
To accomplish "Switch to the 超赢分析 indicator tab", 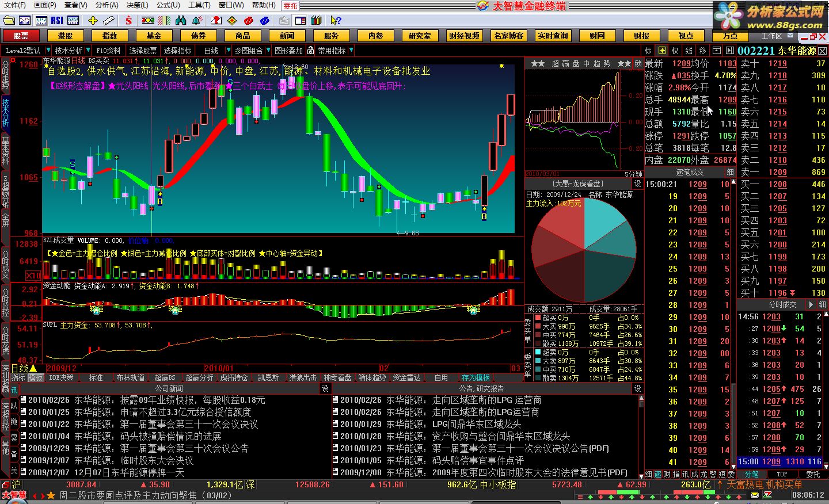I will pyautogui.click(x=199, y=377).
